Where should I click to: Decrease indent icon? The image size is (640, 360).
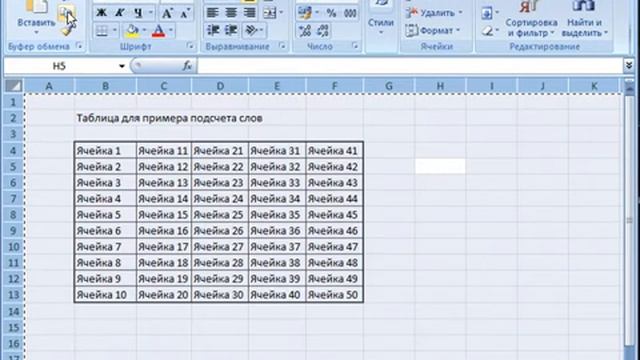coord(213,31)
